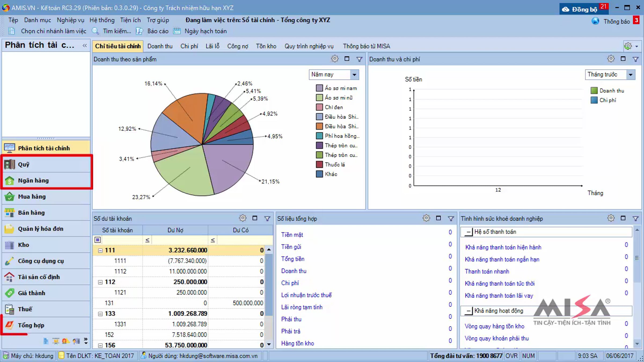Click the Áo sơ mi nam legend color swatch
644x362 pixels.
[x=319, y=88]
